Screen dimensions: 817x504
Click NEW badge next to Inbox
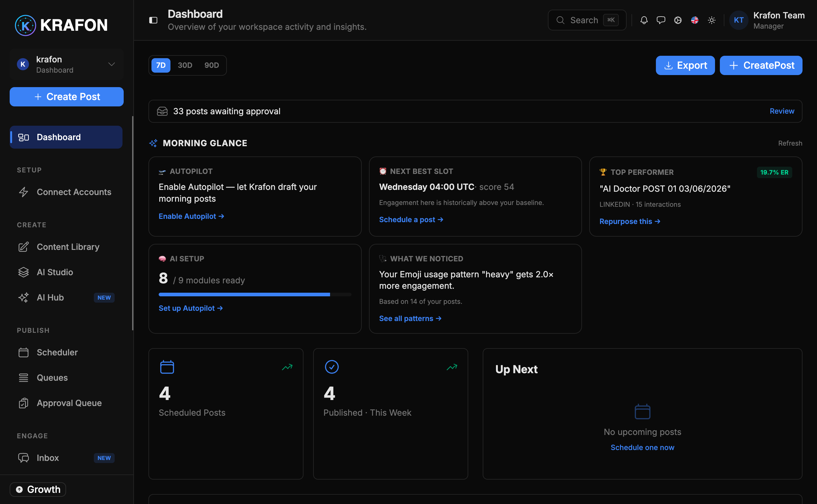click(104, 458)
